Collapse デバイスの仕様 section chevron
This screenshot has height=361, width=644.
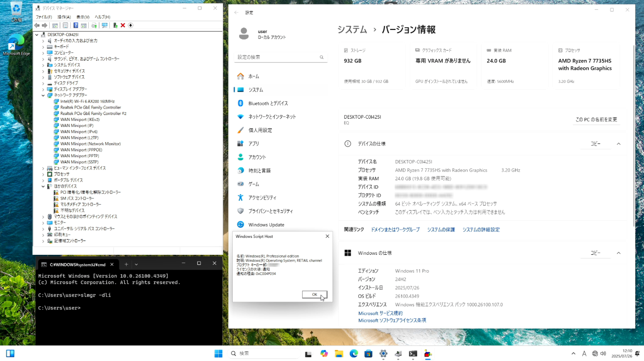click(618, 144)
